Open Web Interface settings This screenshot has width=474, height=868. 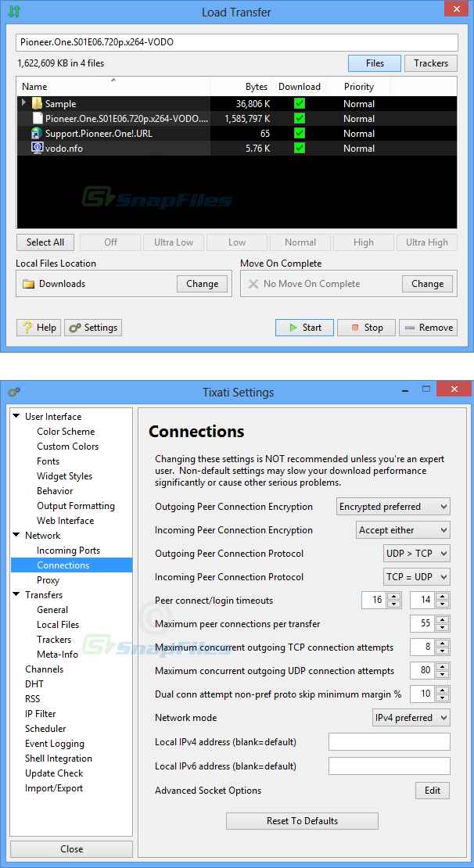66,520
